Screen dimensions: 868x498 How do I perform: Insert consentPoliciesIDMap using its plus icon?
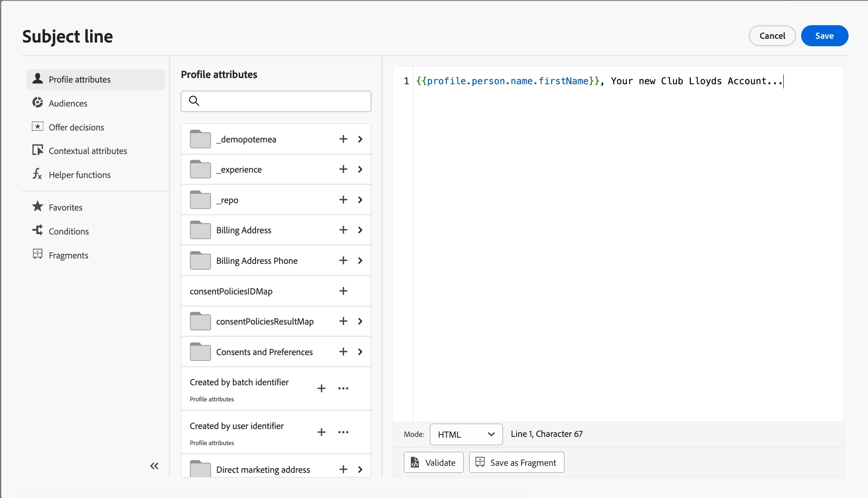click(343, 291)
